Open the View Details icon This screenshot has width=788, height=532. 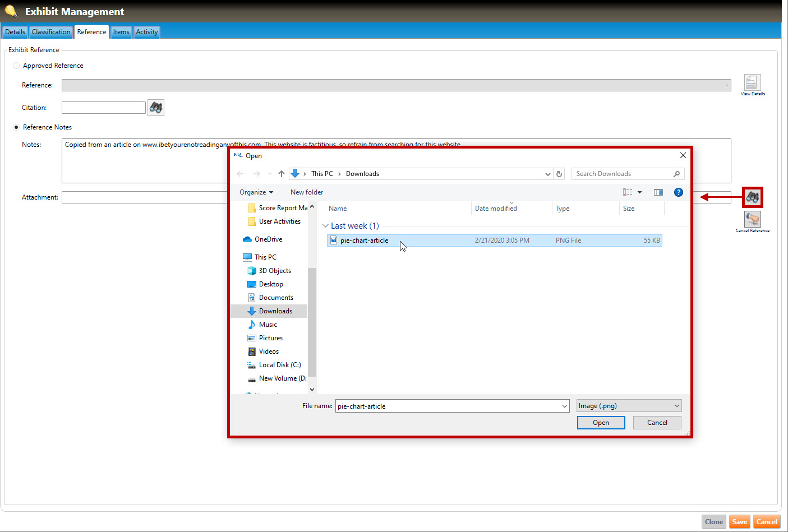[752, 83]
